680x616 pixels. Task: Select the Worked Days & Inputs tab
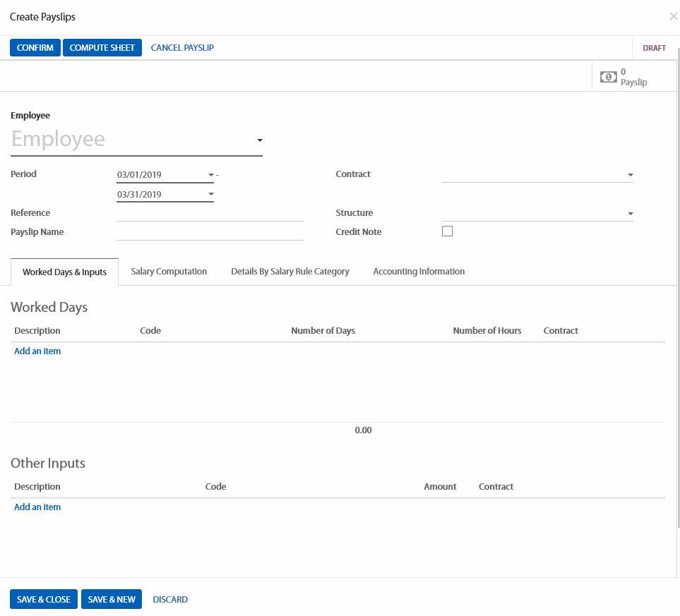click(64, 272)
